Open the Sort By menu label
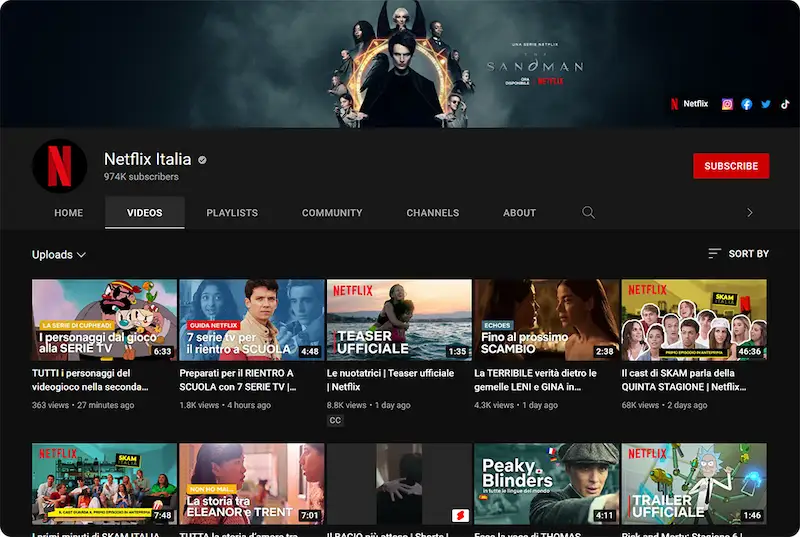Screen dimensions: 800x537 [x=748, y=253]
